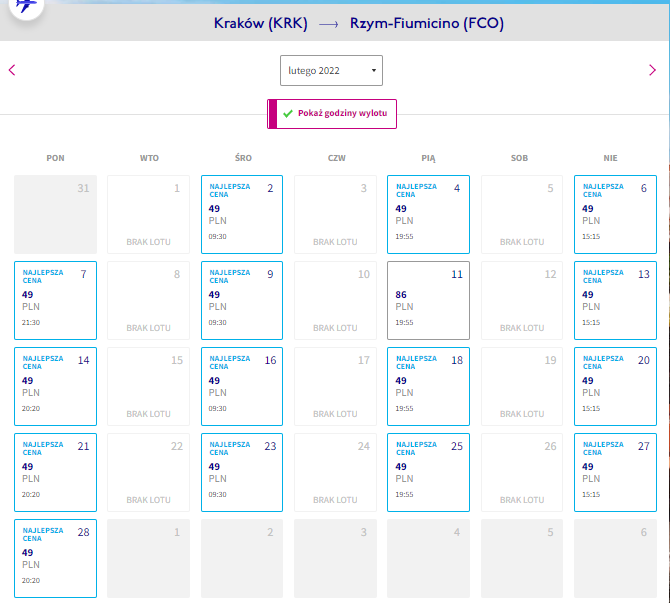Viewport: 670px width, 603px height.
Task: Click February 12 cell with no flight
Action: (522, 300)
